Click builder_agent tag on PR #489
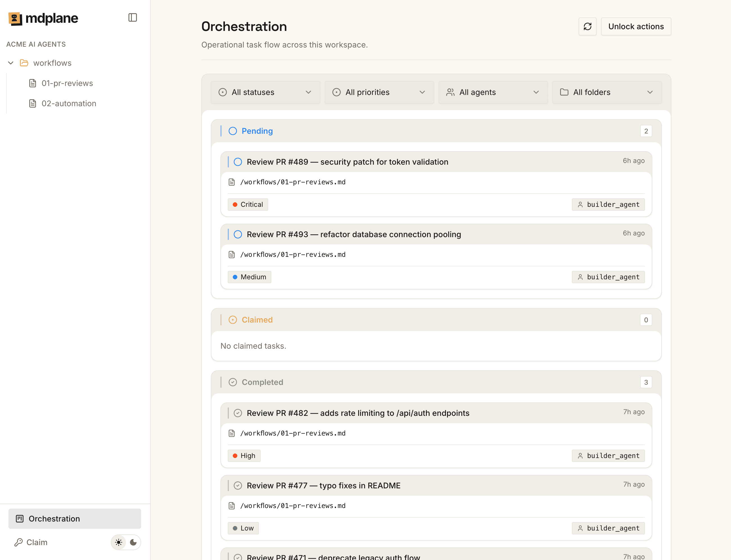This screenshot has height=560, width=731. point(608,204)
